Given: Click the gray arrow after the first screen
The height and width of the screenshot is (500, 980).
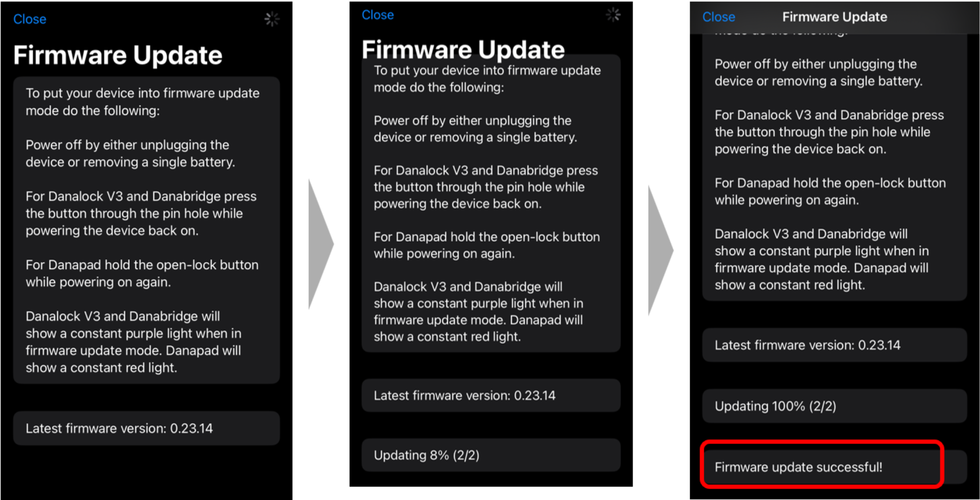Looking at the screenshot, I should [x=321, y=244].
